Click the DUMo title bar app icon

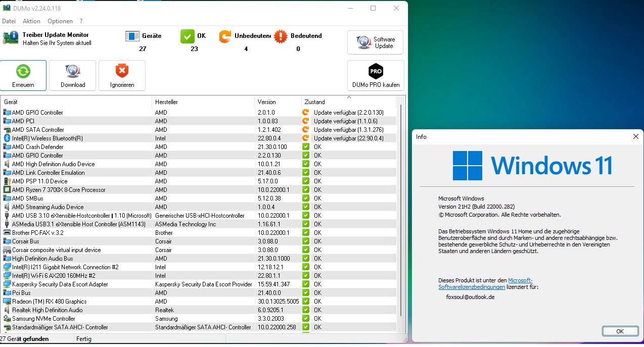(x=7, y=8)
